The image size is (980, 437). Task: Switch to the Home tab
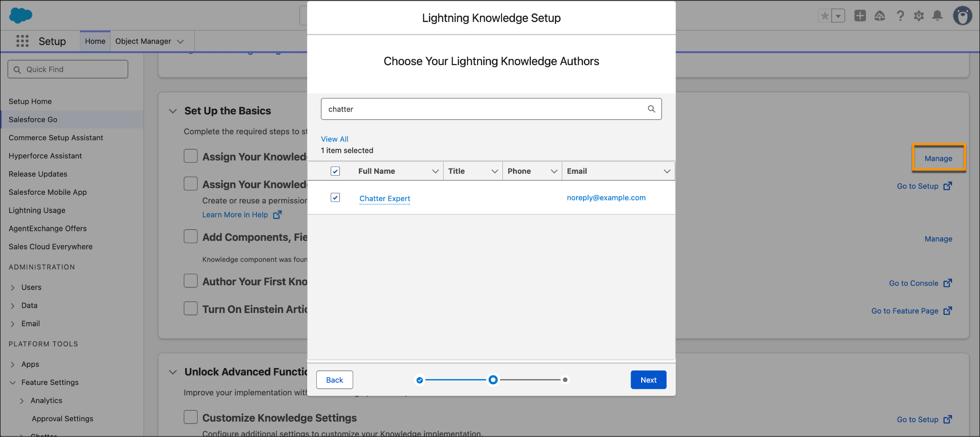click(x=95, y=41)
